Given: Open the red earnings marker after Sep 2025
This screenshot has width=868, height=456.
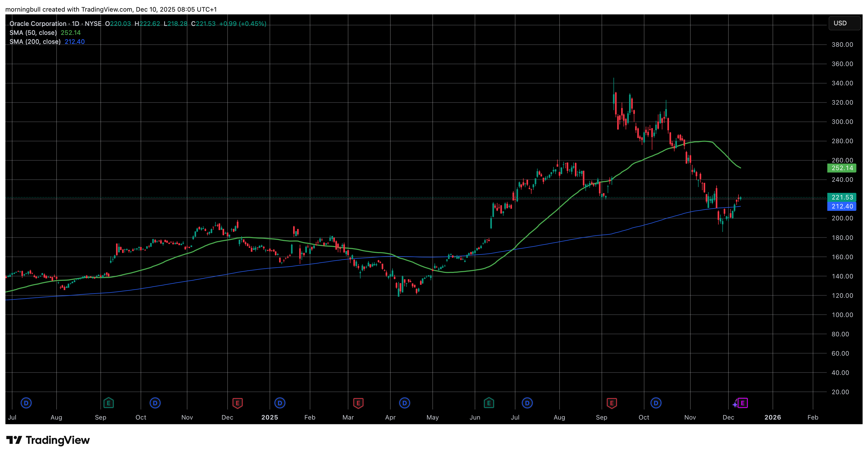Looking at the screenshot, I should [x=612, y=403].
